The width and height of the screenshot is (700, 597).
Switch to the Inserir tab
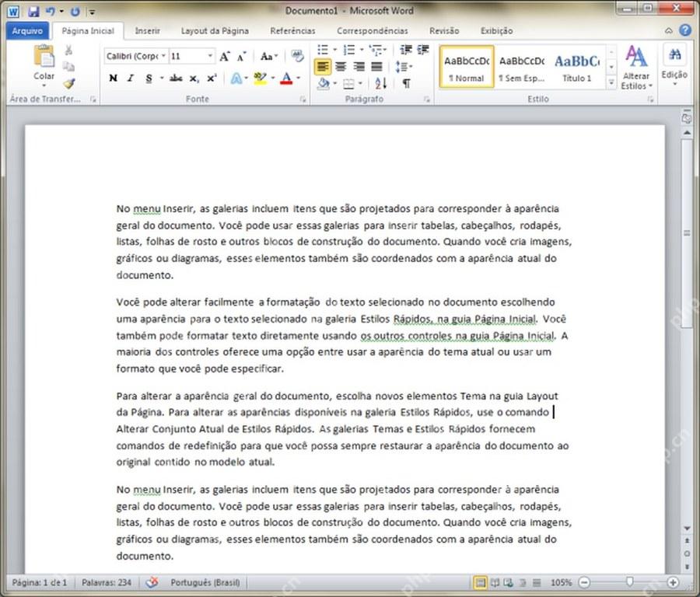tap(147, 31)
